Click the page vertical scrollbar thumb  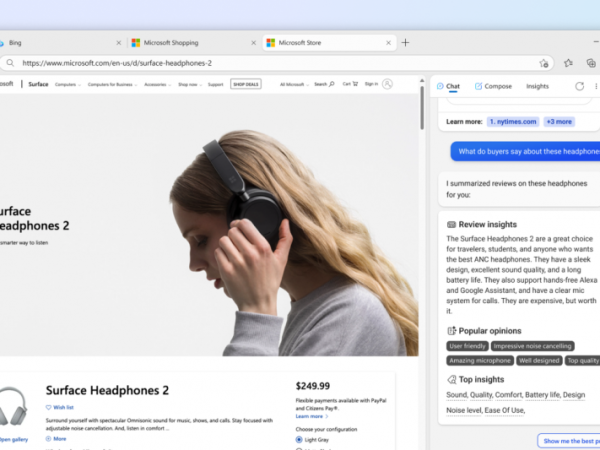422,108
